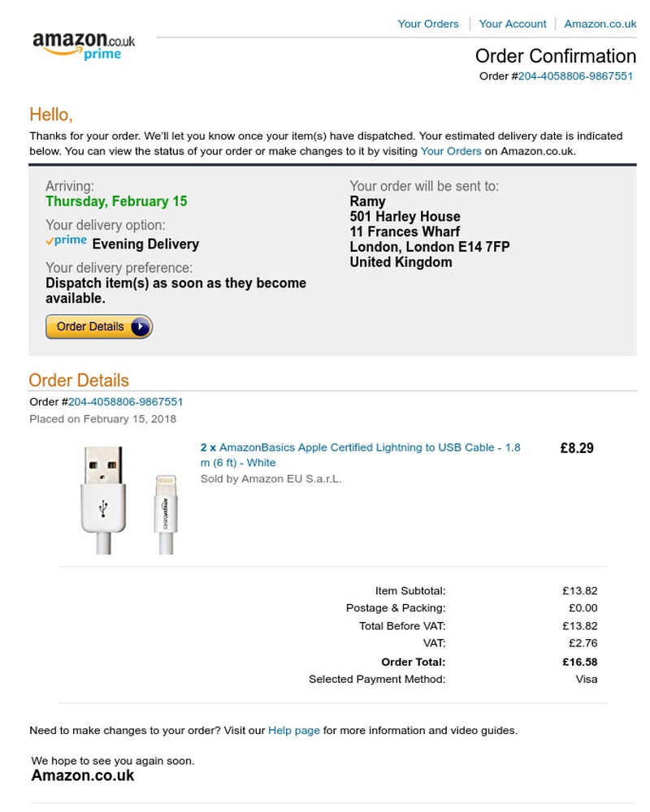Visit Amazon.co.uk via the top-right link
The height and width of the screenshot is (812, 650).
(x=600, y=24)
